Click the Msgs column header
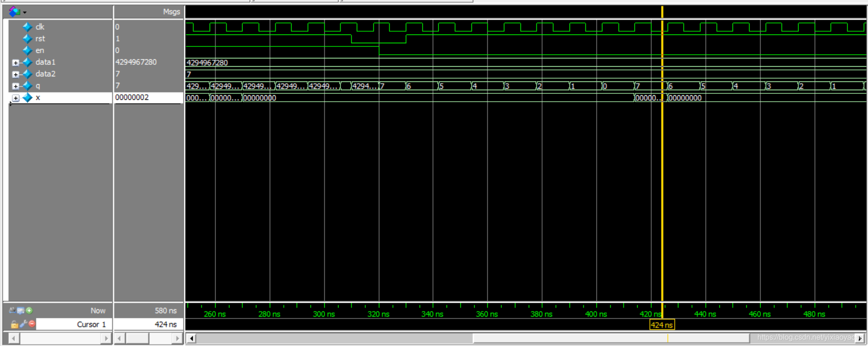This screenshot has height=346, width=868. pos(171,12)
